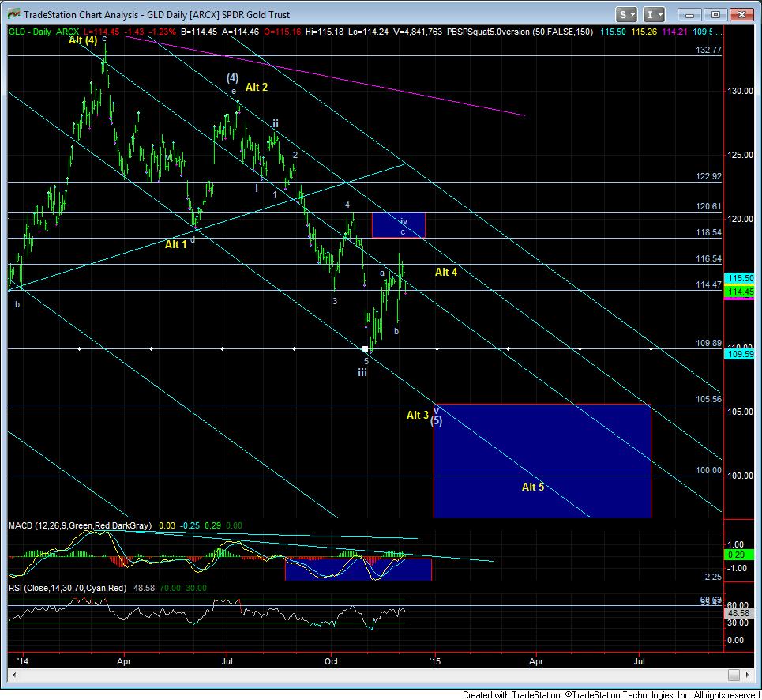Click the 120.61 horizontal line label
Viewport: 762px width, 700px height.
(x=708, y=206)
